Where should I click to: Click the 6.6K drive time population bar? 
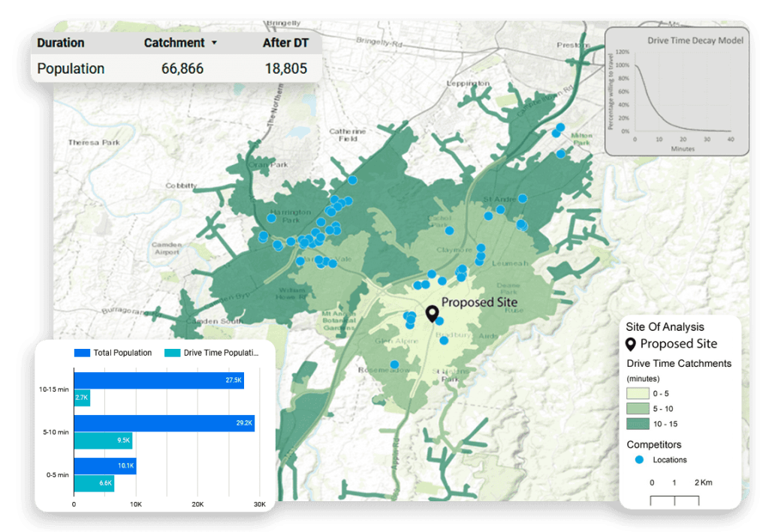coord(93,484)
